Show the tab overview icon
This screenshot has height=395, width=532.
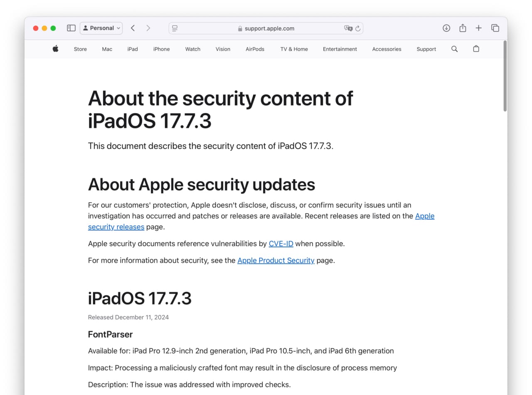pyautogui.click(x=495, y=28)
